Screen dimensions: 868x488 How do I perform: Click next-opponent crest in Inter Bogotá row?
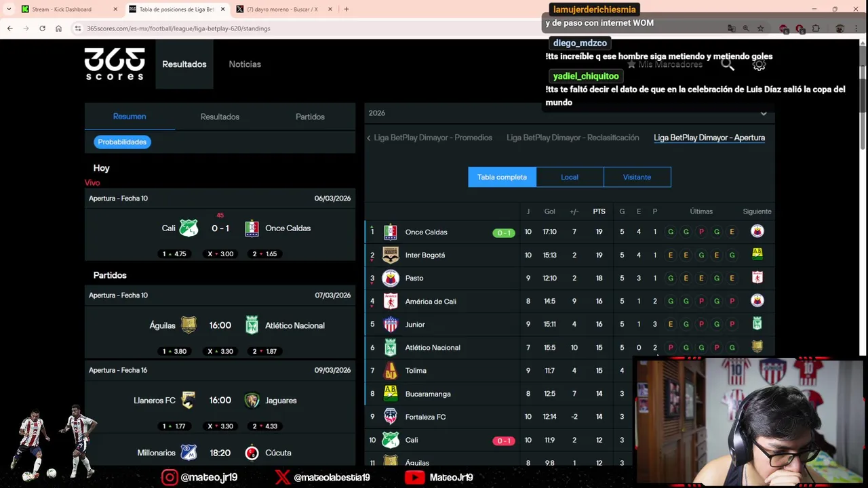coord(757,254)
